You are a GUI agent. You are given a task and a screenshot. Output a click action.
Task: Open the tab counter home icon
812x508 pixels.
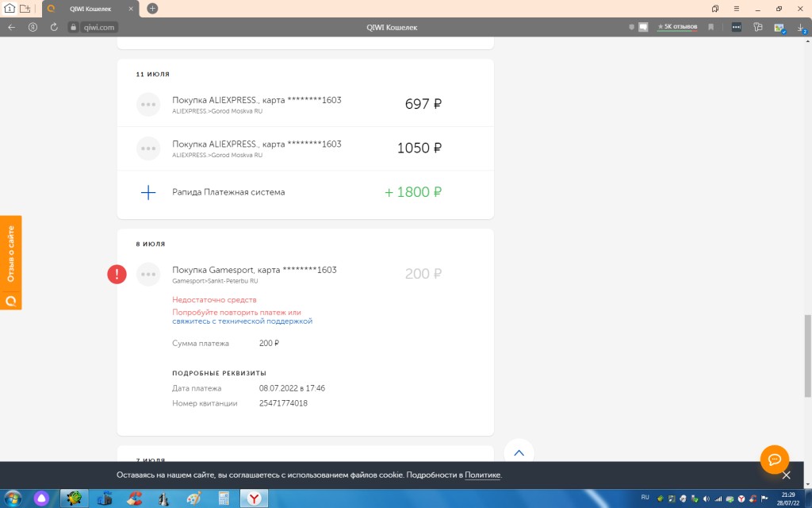point(10,8)
